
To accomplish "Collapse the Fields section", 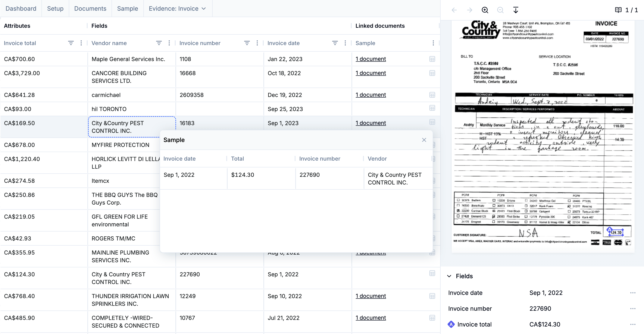I will [x=449, y=276].
